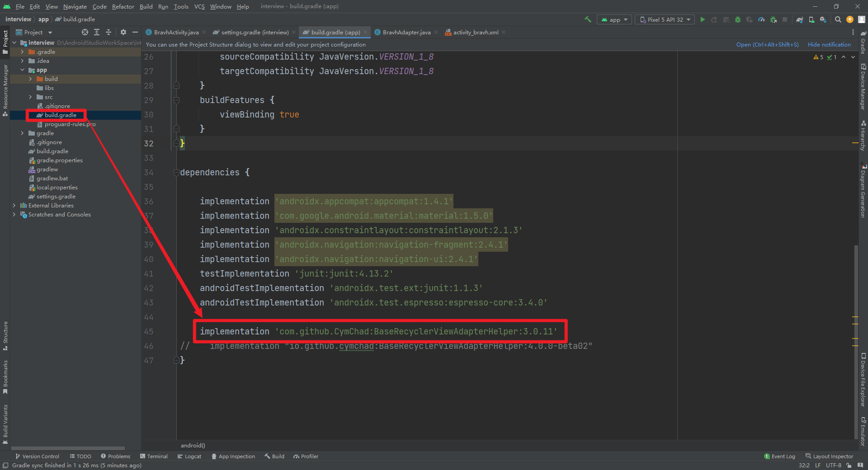Click Hide notification link
The image size is (868, 470).
click(829, 44)
